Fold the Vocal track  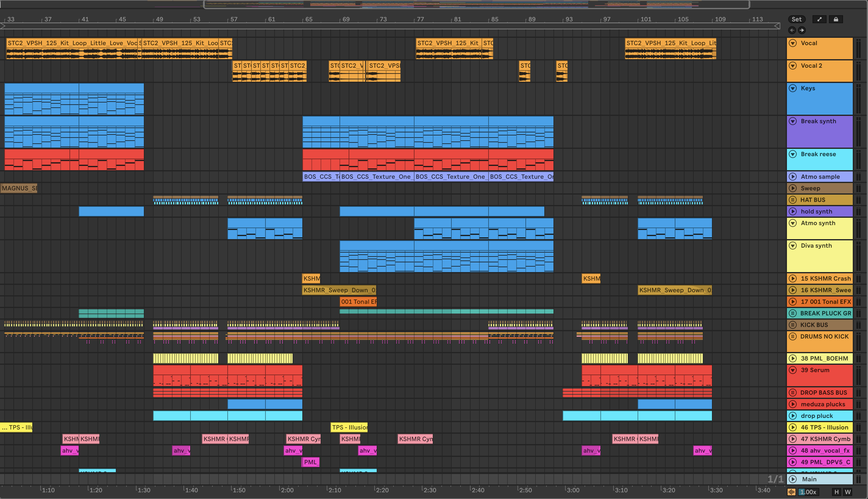point(793,43)
